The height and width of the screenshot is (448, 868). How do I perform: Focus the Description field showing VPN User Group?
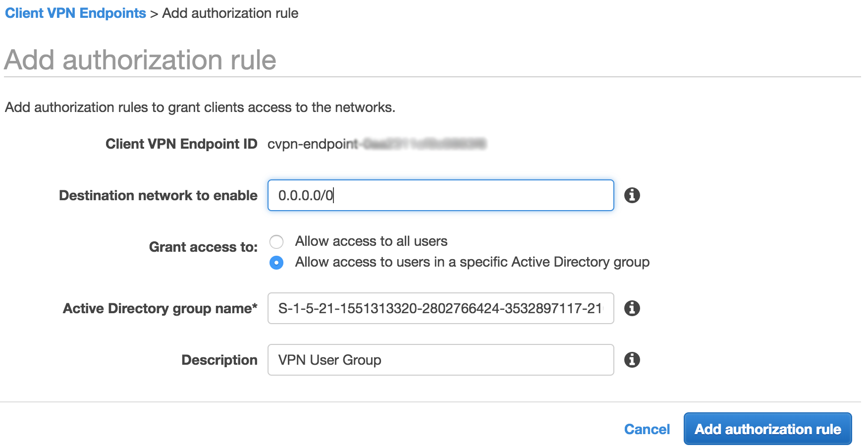(440, 360)
